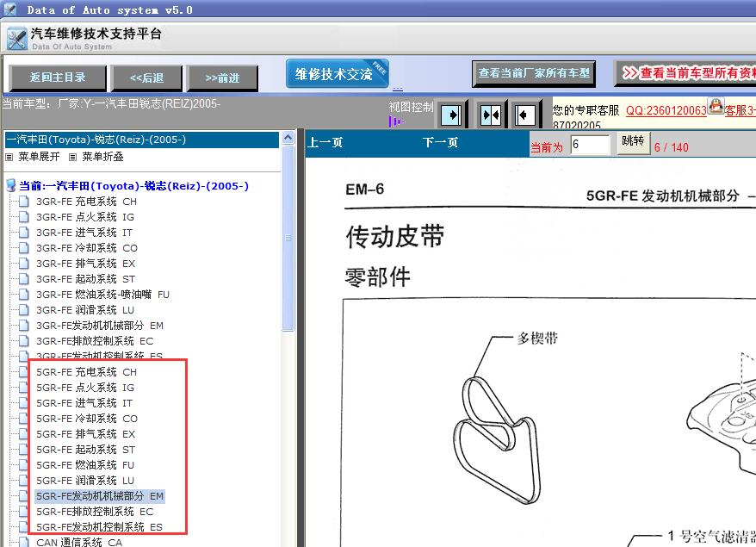Select the root node 当前:一汽丰田(Toyota)-锐志(Reiz)
The height and width of the screenshot is (547, 756).
pyautogui.click(x=133, y=186)
